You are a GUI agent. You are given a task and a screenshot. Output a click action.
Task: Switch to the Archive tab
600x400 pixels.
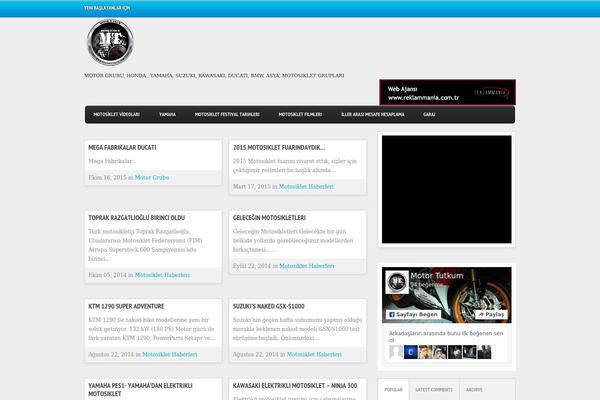point(474,390)
